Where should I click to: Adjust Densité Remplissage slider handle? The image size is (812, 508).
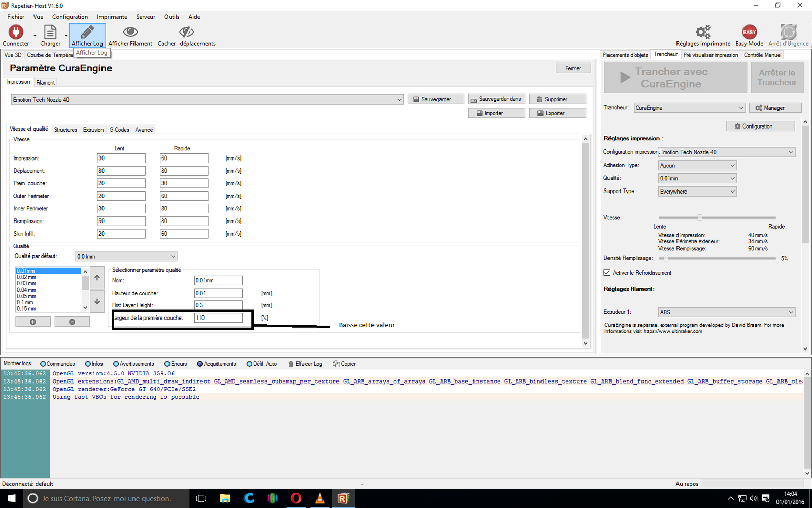(666, 258)
